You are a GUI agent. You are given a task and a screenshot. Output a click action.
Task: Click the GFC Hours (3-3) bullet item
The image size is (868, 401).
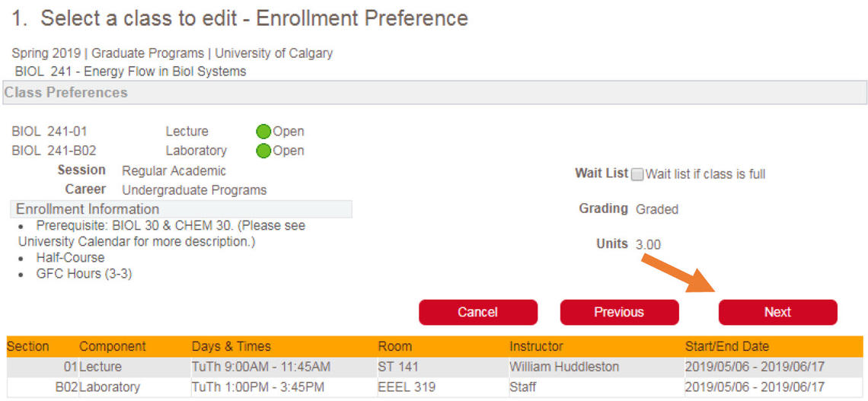click(85, 274)
